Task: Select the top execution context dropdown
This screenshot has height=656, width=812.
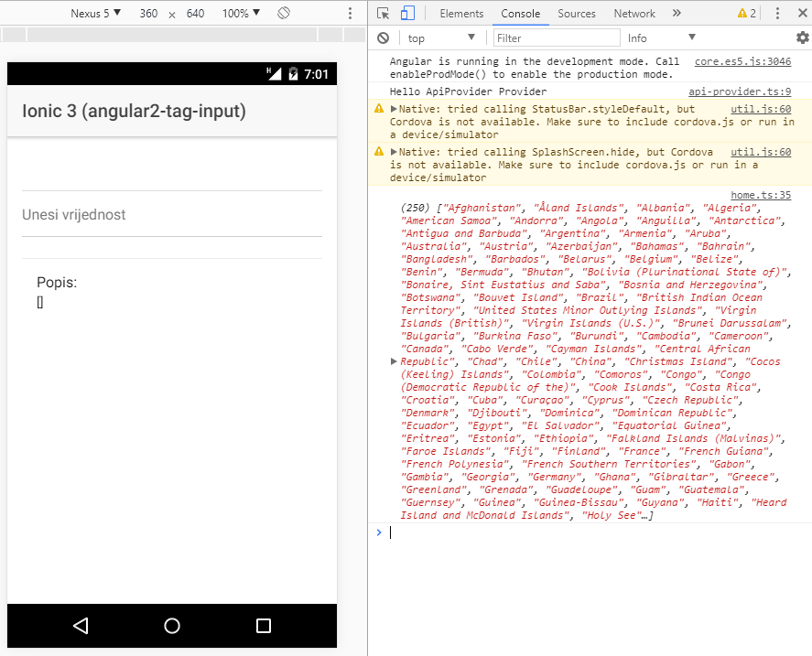Action: tap(442, 38)
